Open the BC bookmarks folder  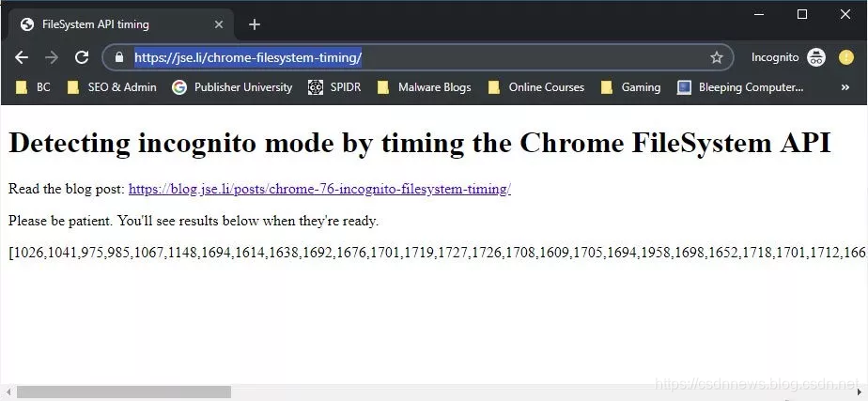[x=33, y=87]
